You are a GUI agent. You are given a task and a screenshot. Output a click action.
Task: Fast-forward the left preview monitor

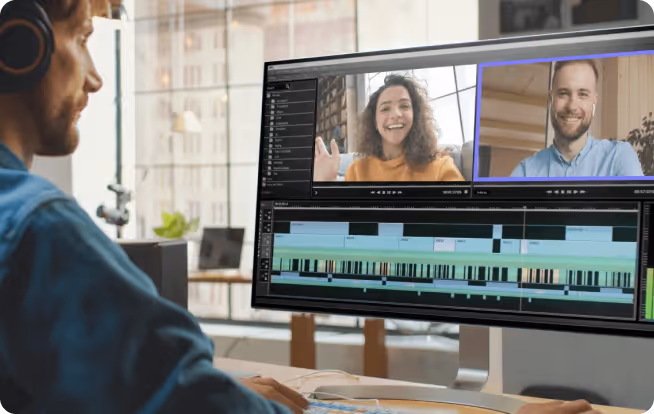(400, 192)
